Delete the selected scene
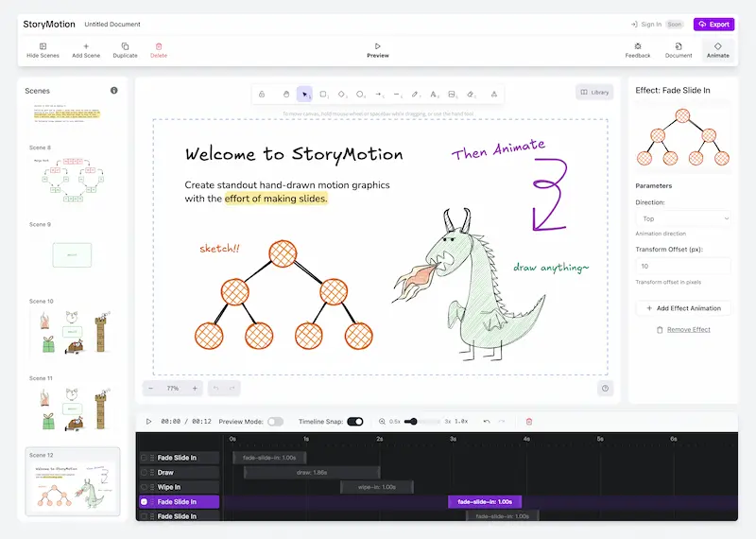 tap(159, 50)
